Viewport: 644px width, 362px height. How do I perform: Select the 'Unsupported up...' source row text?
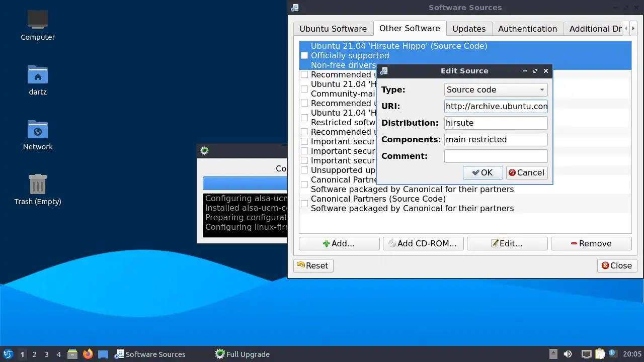click(343, 170)
